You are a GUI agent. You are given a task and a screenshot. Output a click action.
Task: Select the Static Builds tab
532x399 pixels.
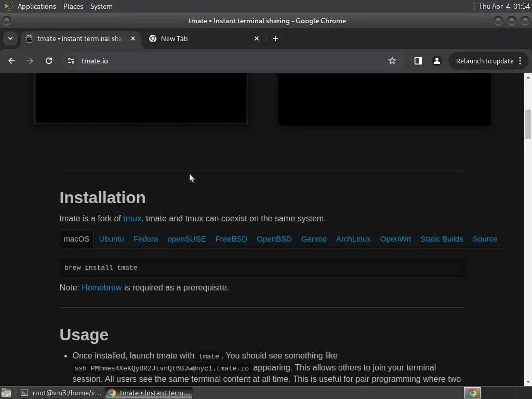(x=442, y=239)
